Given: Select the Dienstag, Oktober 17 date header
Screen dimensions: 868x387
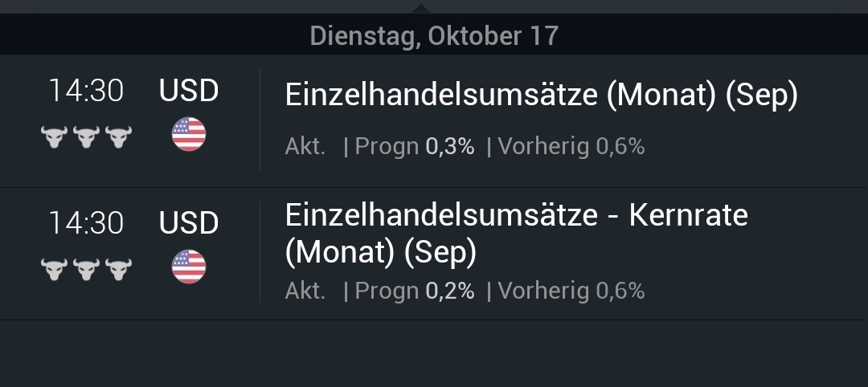Looking at the screenshot, I should (x=434, y=36).
